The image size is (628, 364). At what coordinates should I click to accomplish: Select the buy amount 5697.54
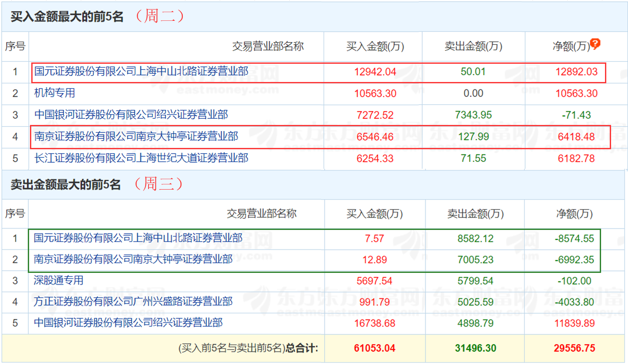[375, 281]
